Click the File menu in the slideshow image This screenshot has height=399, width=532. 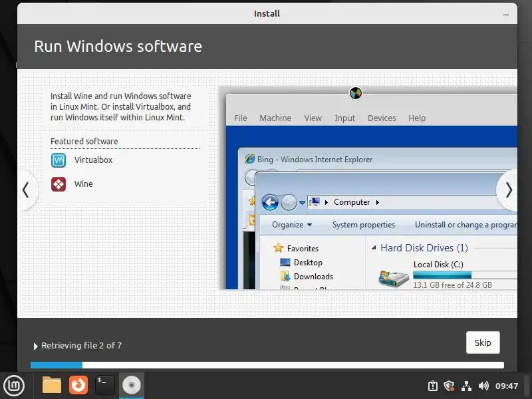coord(241,118)
